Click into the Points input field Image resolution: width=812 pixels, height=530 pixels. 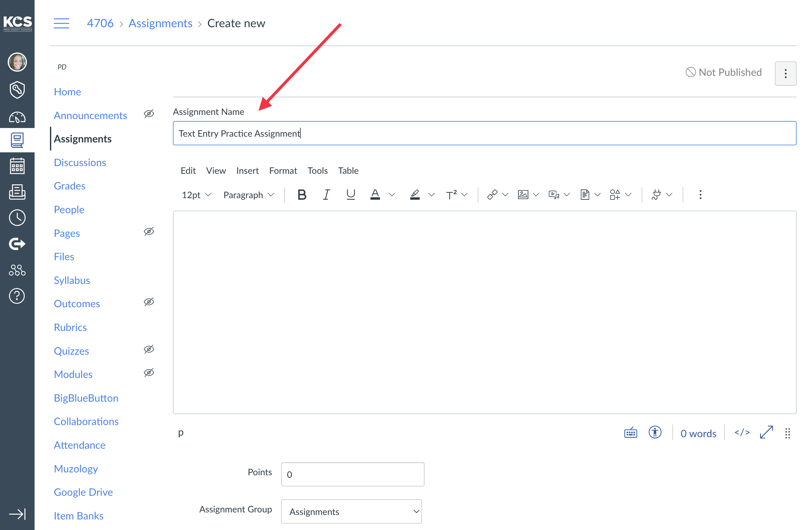pos(353,474)
